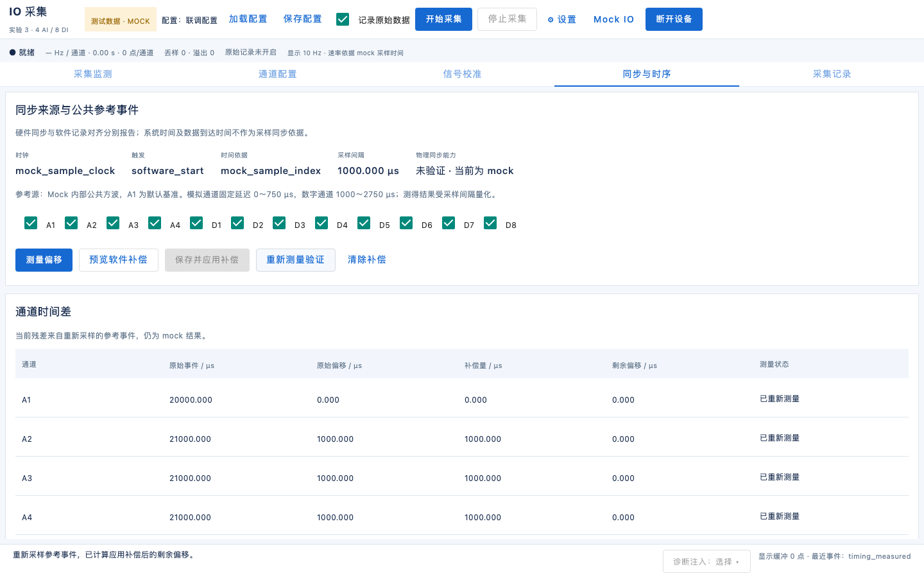Switch to the 通道配置 tab
Screen dimensions: 924x578
(277, 74)
